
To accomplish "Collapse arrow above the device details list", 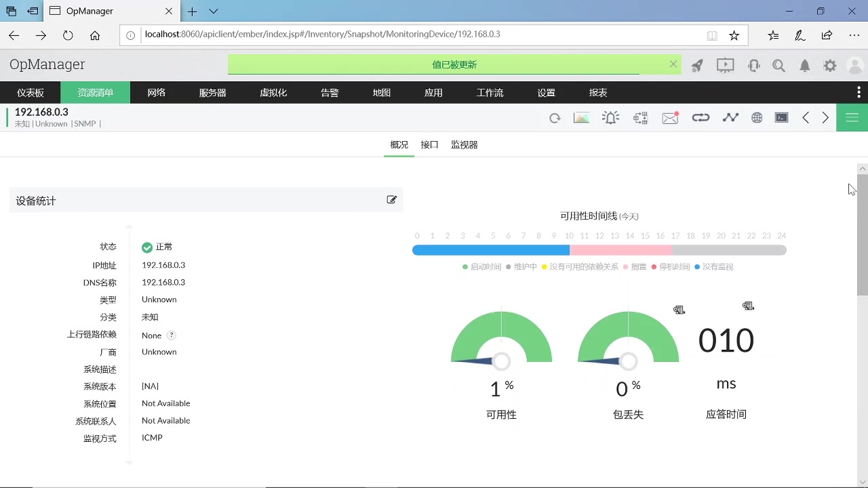I will coord(129,227).
